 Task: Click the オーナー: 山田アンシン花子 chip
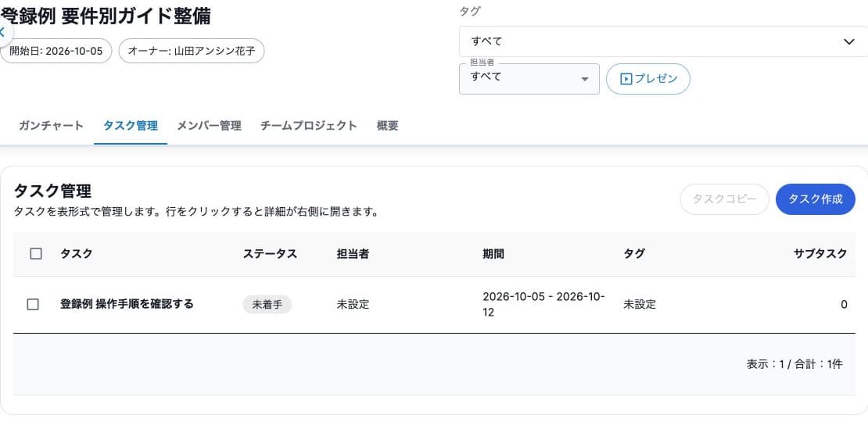[x=192, y=51]
